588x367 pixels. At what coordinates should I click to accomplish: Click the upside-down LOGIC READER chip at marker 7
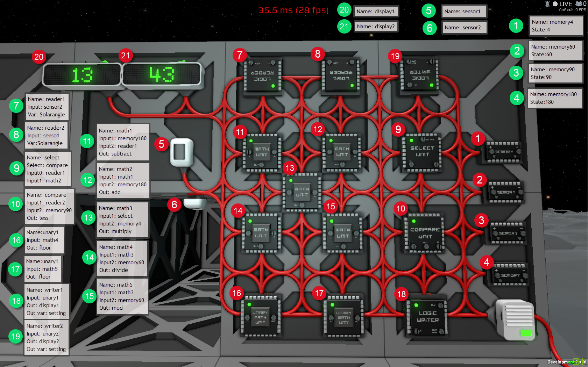coord(262,75)
